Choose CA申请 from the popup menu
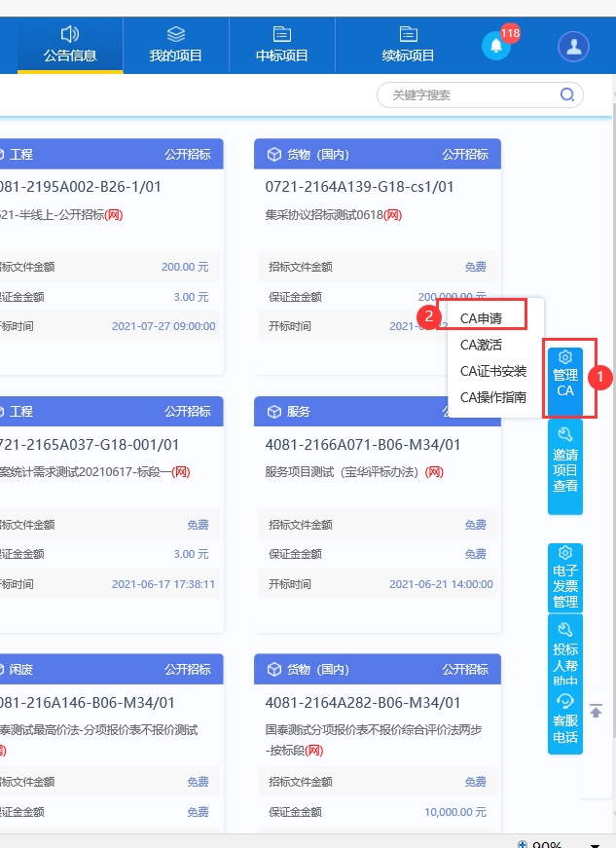This screenshot has width=616, height=848. (482, 318)
